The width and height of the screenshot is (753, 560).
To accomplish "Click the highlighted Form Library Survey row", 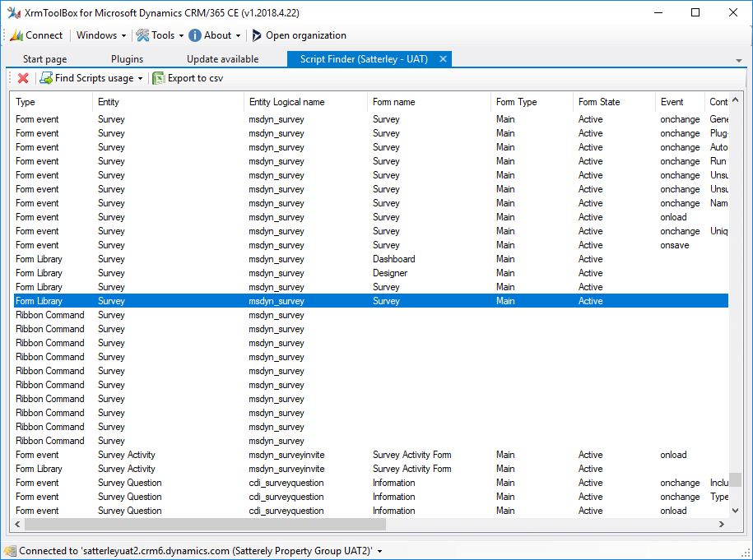I will click(370, 301).
